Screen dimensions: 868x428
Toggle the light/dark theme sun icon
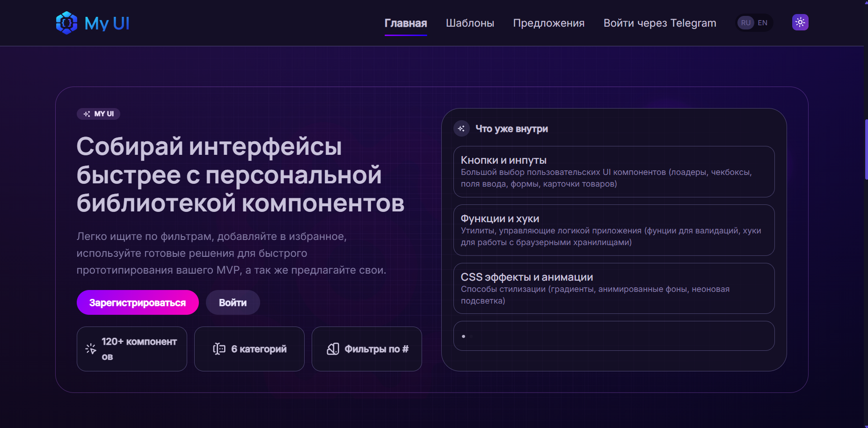click(x=800, y=22)
